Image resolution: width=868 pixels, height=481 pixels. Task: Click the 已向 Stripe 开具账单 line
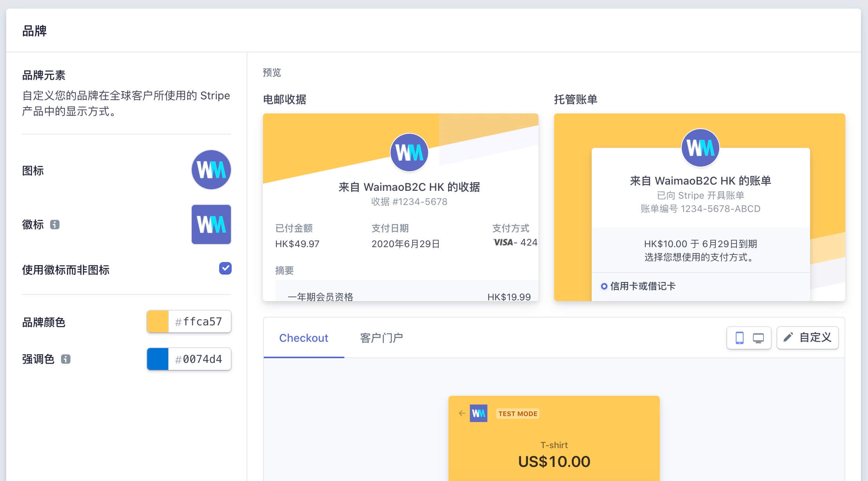point(701,196)
